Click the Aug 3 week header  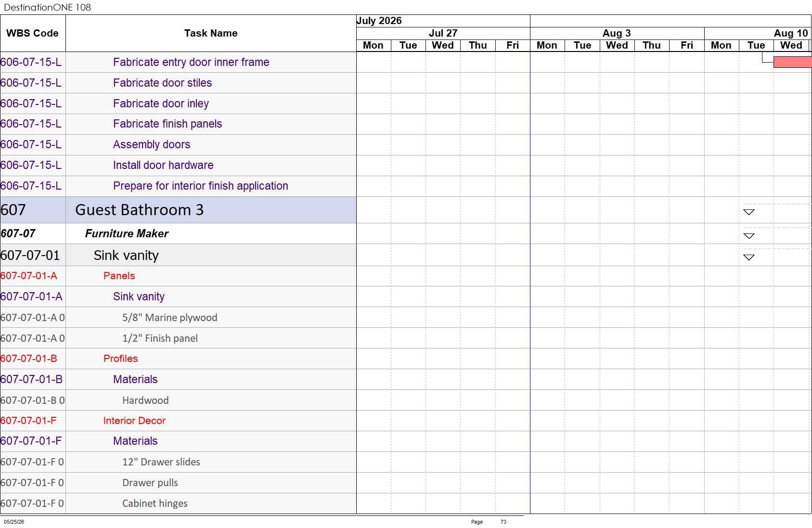pos(617,33)
